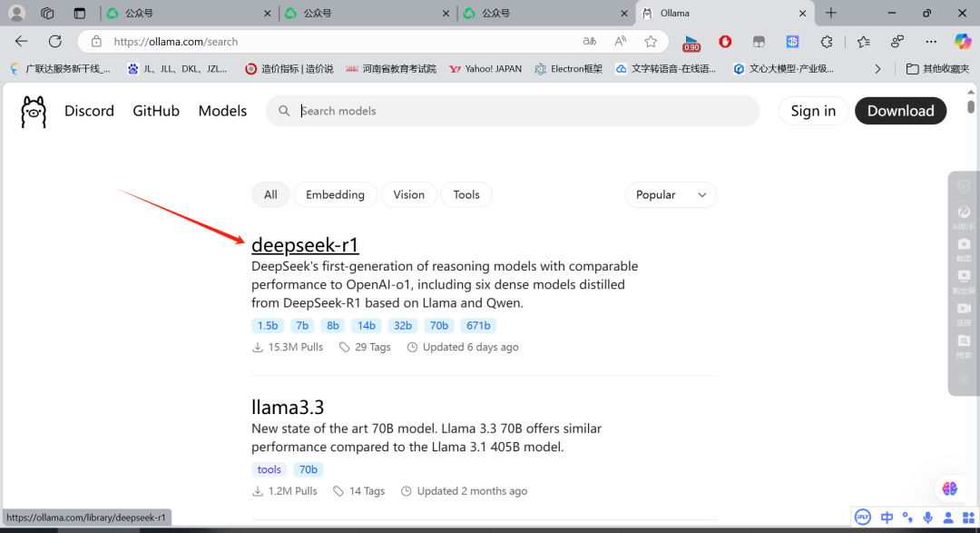Viewport: 980px width, 533px height.
Task: Open the Discord link
Action: 89,111
